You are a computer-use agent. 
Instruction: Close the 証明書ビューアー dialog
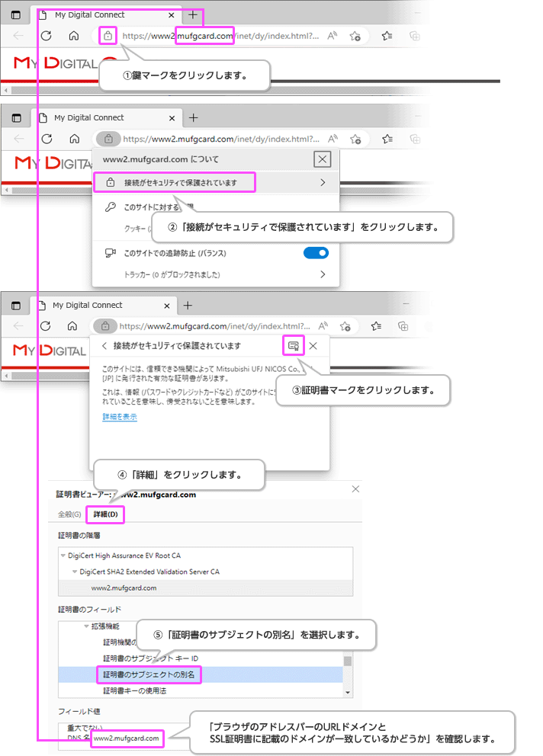(x=354, y=489)
